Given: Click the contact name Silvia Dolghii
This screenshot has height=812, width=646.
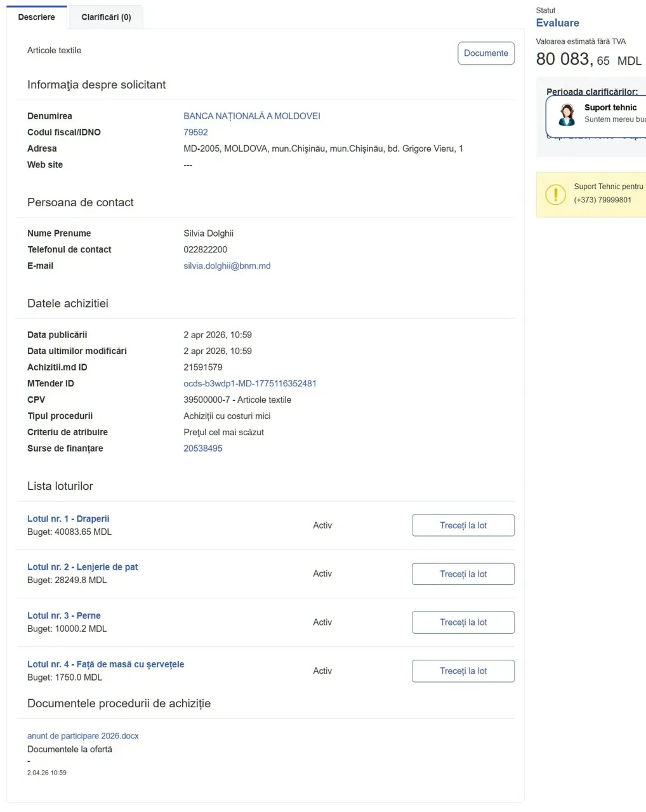Looking at the screenshot, I should [208, 233].
